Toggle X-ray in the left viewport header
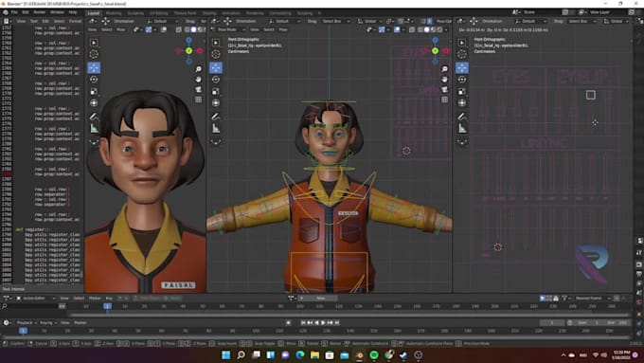Image resolution: width=644 pixels, height=363 pixels. coord(179,29)
